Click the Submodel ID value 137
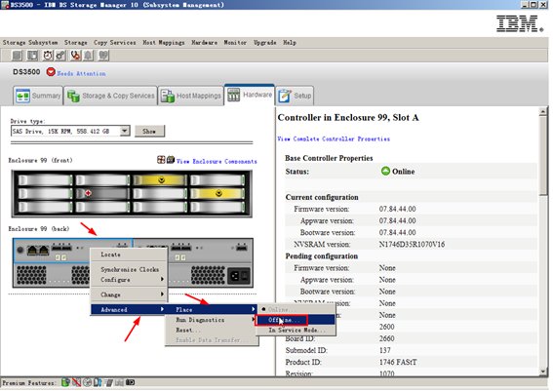 point(385,350)
